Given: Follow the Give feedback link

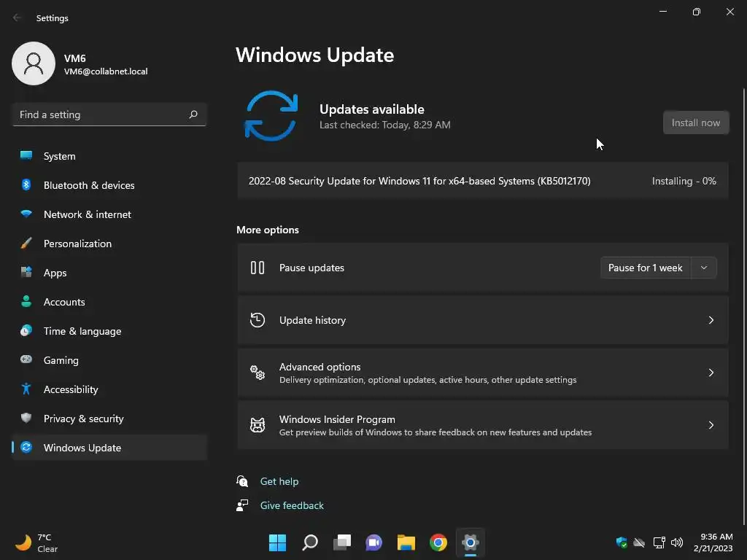Looking at the screenshot, I should (x=292, y=505).
